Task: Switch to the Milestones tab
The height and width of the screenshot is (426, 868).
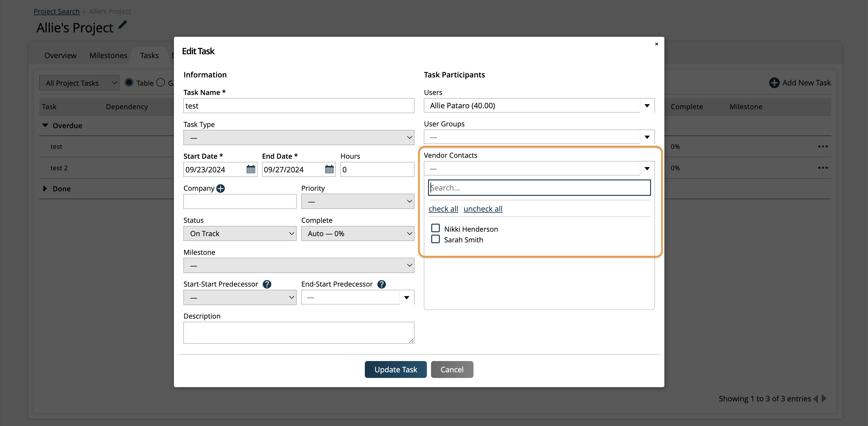Action: (x=108, y=55)
